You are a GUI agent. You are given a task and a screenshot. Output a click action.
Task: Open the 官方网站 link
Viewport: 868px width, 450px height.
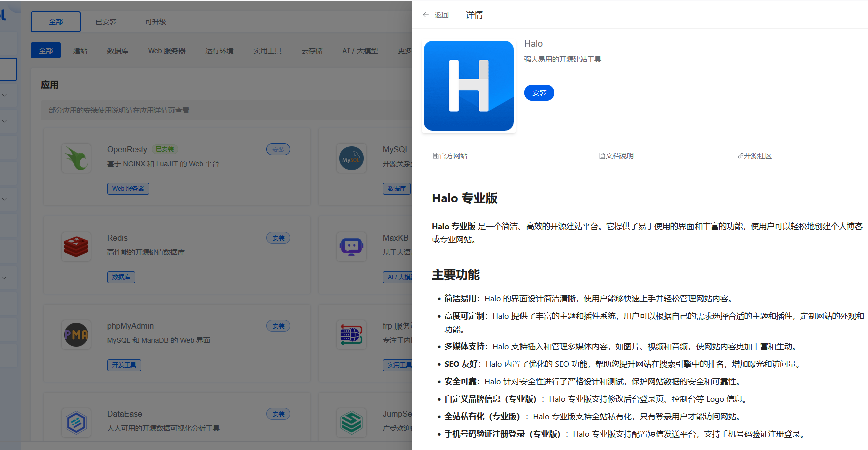coord(450,156)
